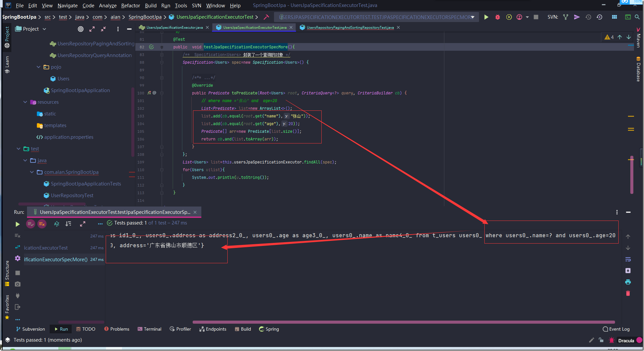Toggle show ignored tests filter
This screenshot has width=644, height=351.
pos(42,224)
